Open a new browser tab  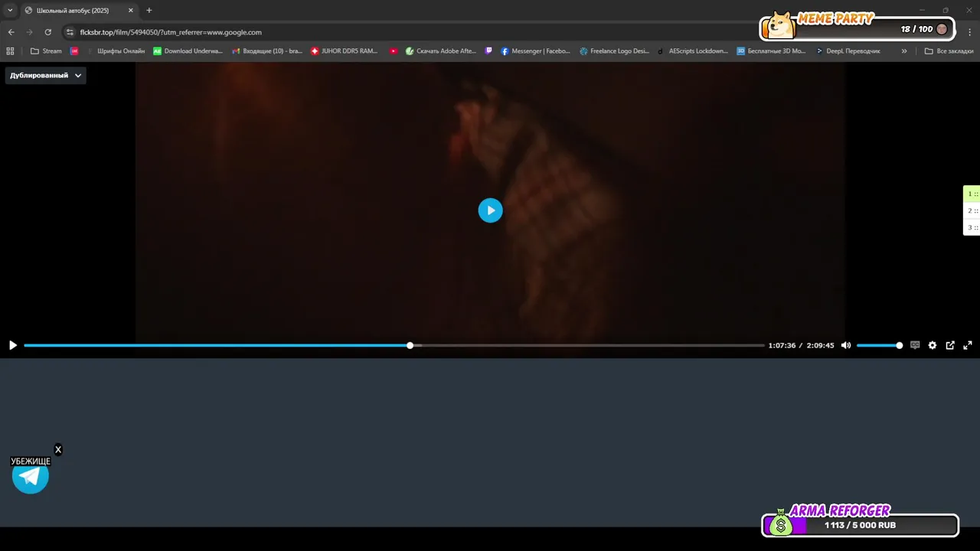[149, 11]
